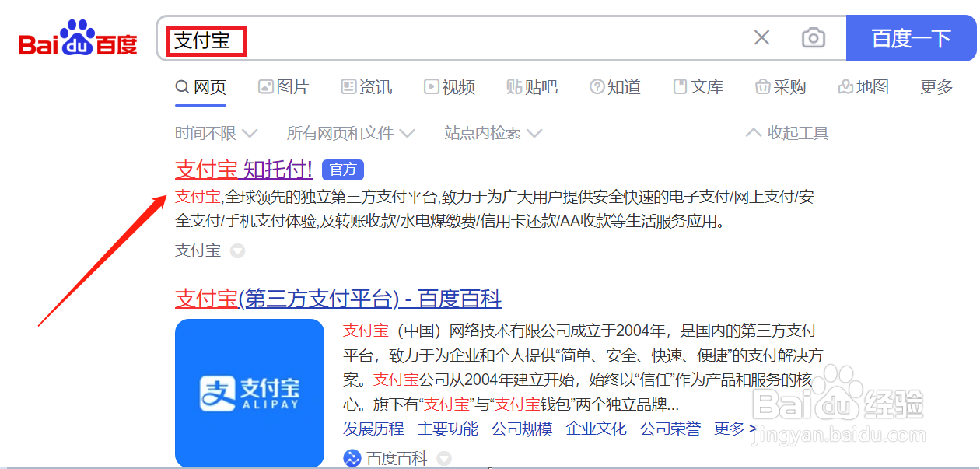This screenshot has width=980, height=469.
Task: Go to the 知道 tab
Action: (x=615, y=87)
